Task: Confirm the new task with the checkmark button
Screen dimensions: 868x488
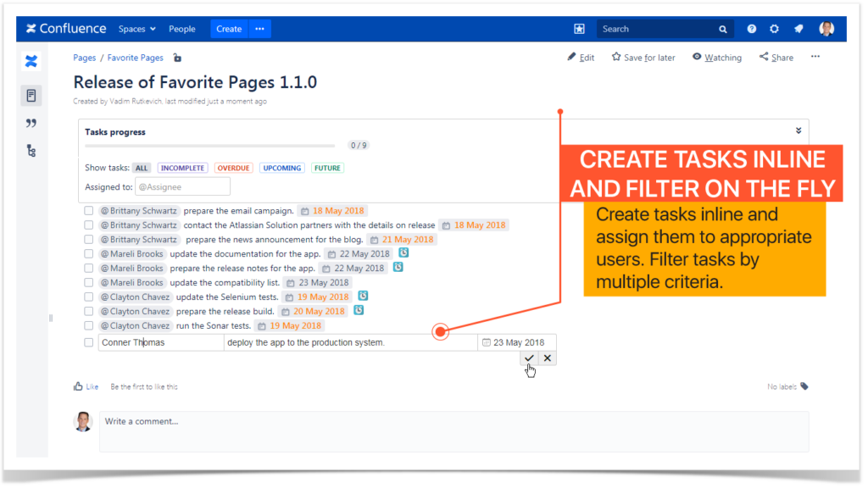Action: coord(529,357)
